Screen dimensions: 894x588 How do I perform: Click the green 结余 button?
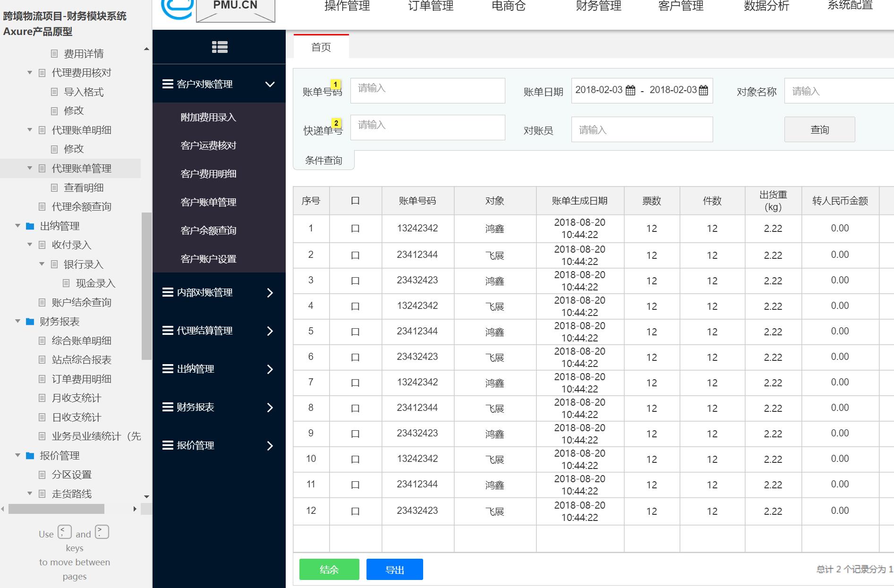coord(329,570)
